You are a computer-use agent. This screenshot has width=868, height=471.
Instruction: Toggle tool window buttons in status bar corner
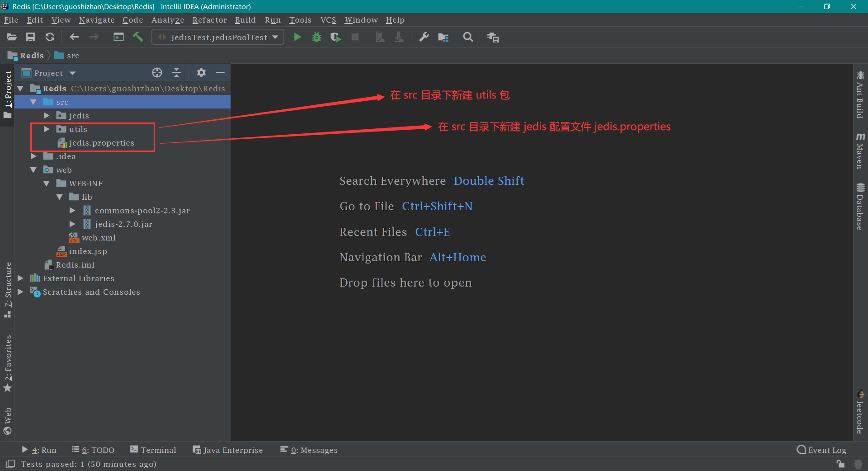(x=11, y=464)
